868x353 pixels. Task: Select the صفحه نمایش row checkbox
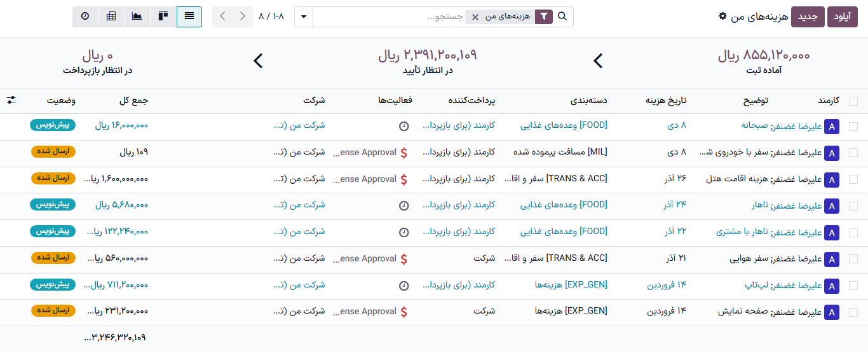pyautogui.click(x=853, y=312)
